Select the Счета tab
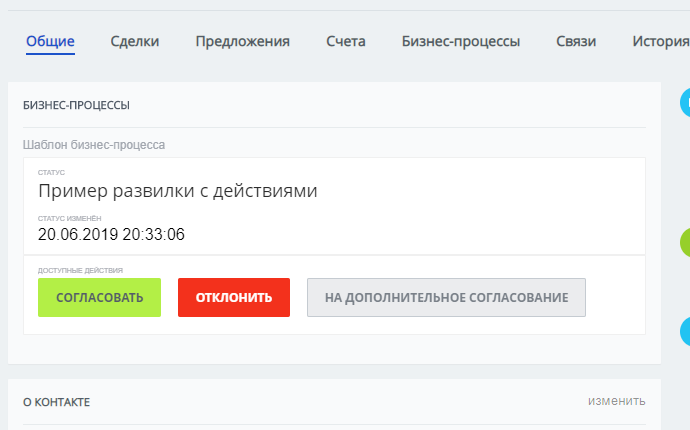 [346, 41]
